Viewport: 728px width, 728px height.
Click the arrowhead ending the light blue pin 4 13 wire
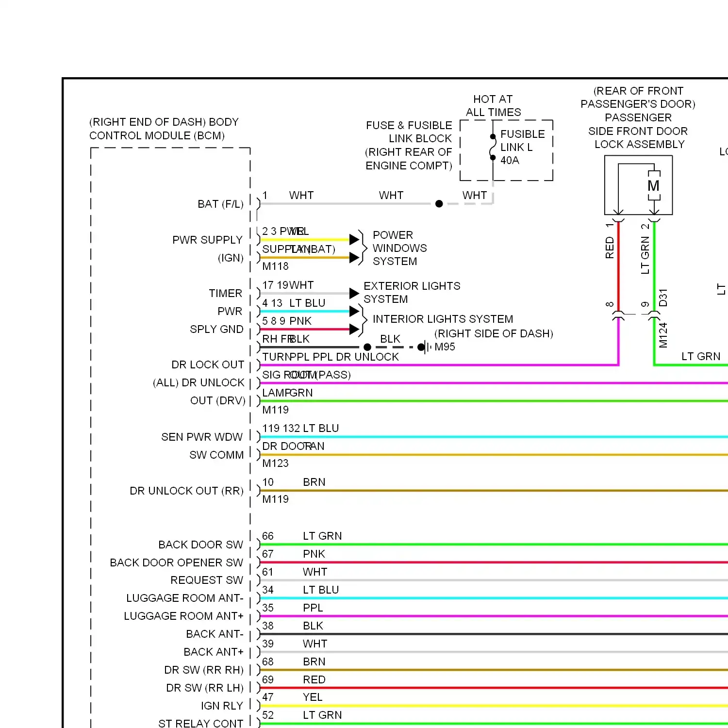point(354,311)
